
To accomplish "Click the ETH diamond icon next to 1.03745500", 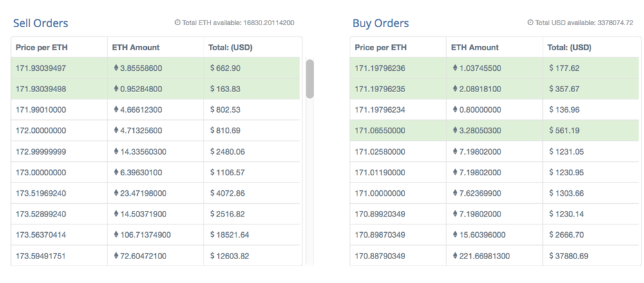I will [455, 68].
